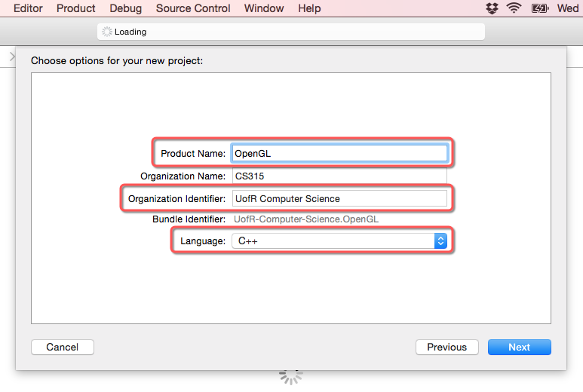Focus the Product Name text field
The height and width of the screenshot is (392, 583).
pyautogui.click(x=339, y=153)
